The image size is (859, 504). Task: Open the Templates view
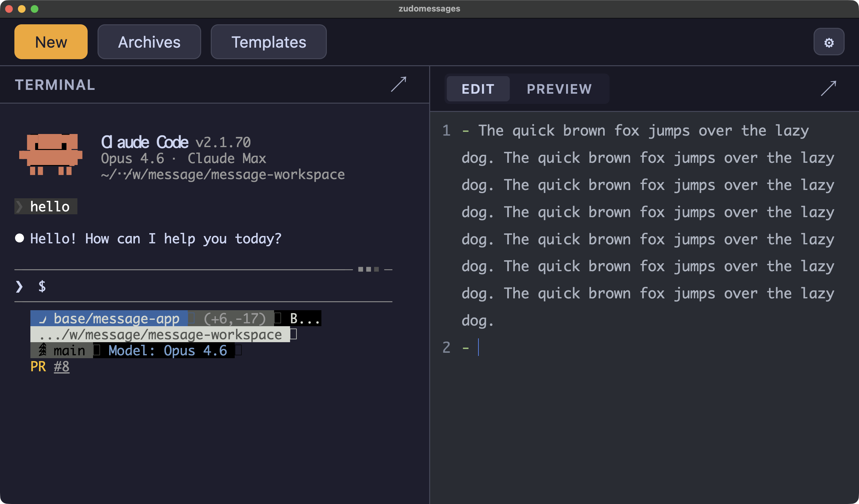269,42
